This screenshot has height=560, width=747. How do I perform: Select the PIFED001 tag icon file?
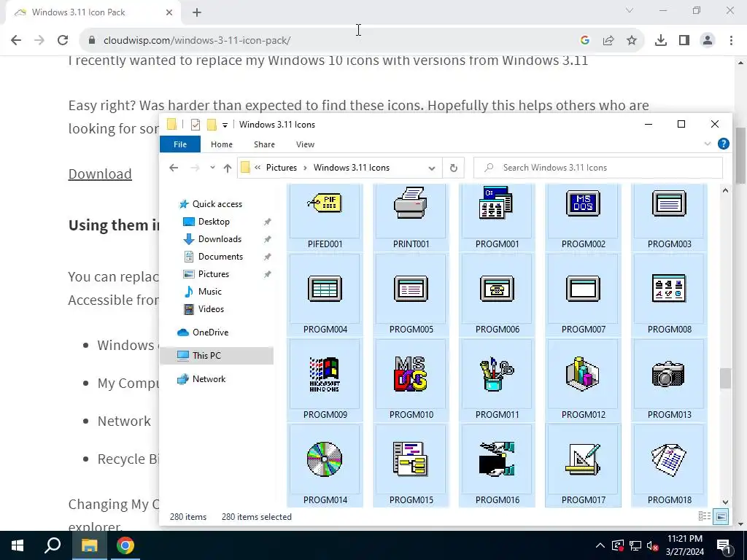pyautogui.click(x=325, y=217)
